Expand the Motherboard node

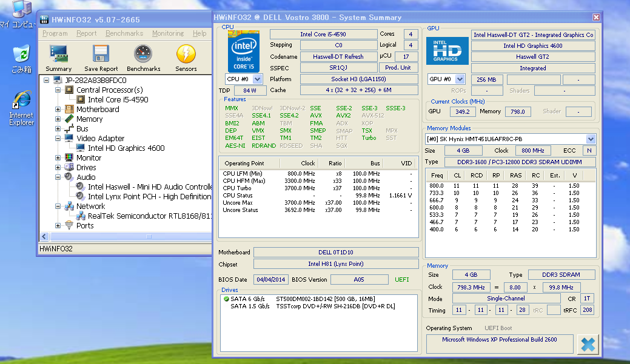click(x=58, y=109)
